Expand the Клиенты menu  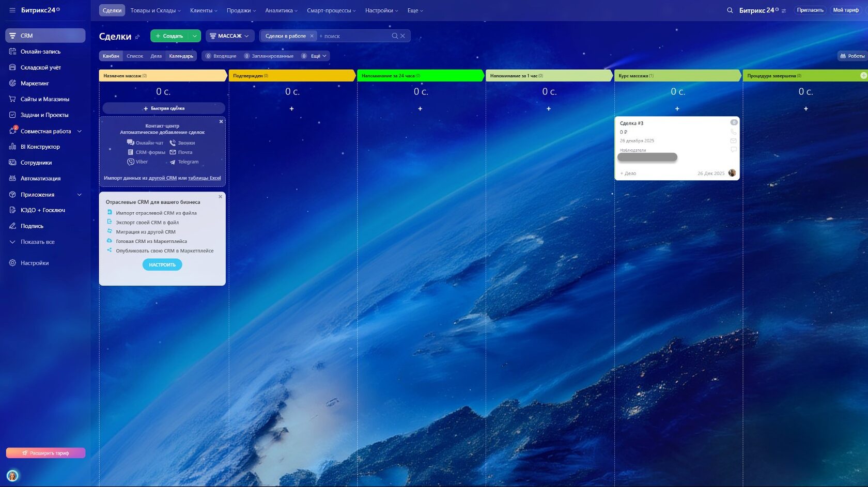204,10
